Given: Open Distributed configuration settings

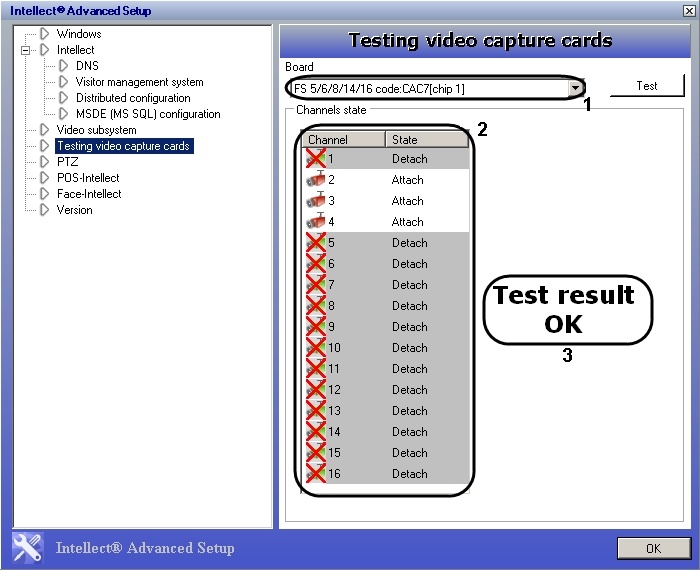Looking at the screenshot, I should pos(133,98).
